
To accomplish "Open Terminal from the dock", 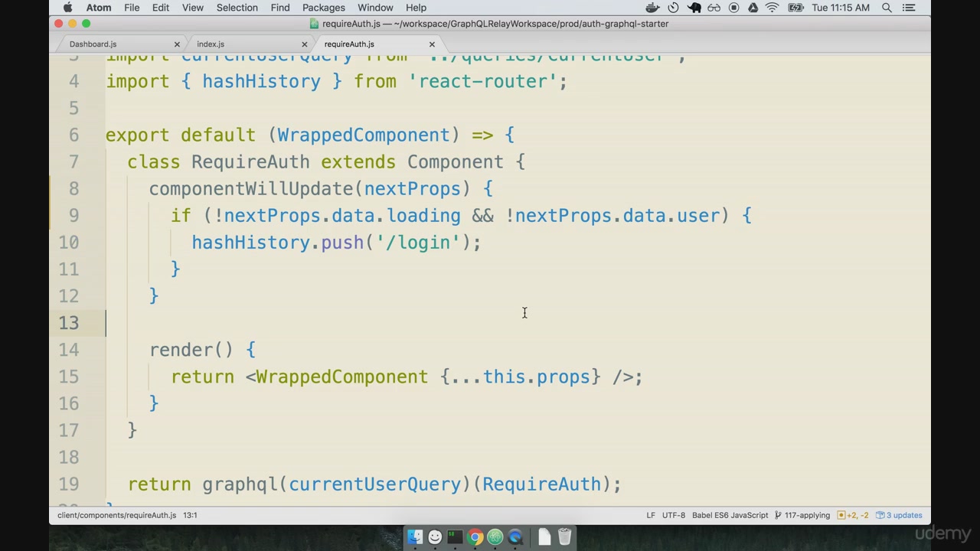I will (x=455, y=537).
